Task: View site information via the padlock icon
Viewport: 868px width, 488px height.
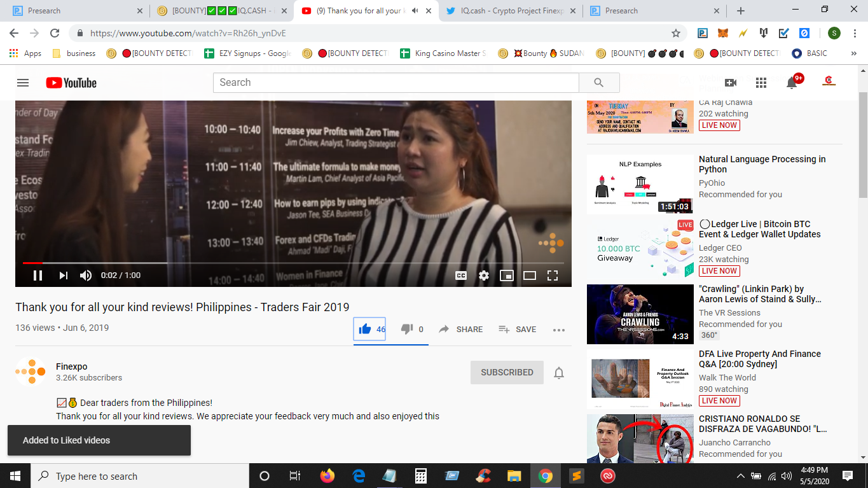Action: tap(80, 33)
